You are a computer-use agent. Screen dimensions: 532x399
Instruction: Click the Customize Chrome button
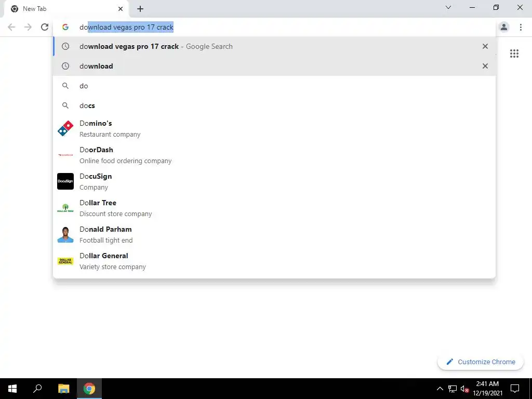coord(481,362)
